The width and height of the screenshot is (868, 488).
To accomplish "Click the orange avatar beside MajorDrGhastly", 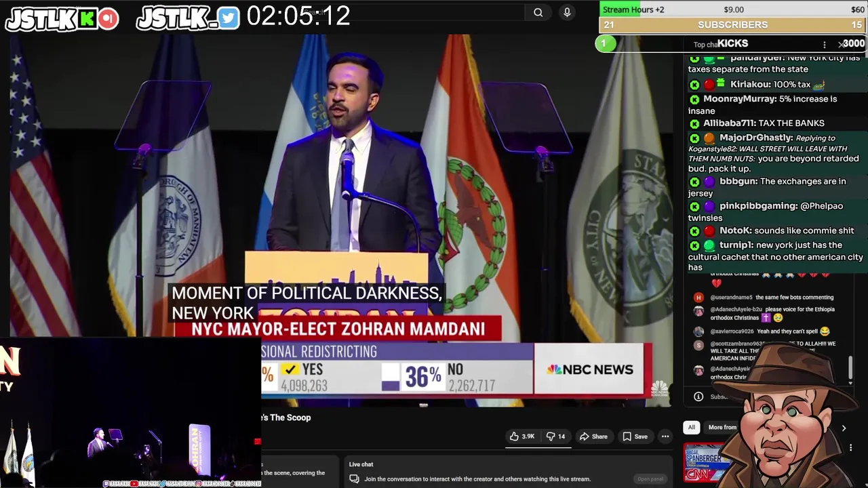I will click(x=709, y=138).
